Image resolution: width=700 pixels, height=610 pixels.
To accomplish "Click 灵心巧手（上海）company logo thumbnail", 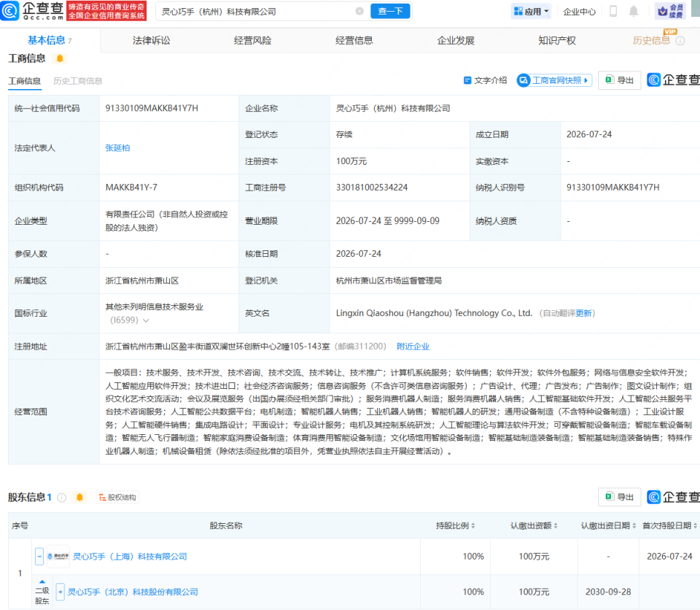I will 58,557.
